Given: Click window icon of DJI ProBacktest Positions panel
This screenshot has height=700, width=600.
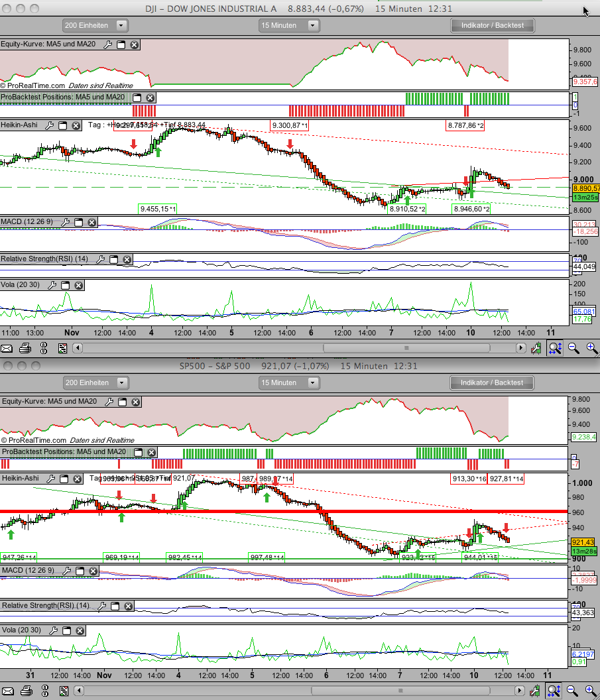Looking at the screenshot, I should (137, 97).
